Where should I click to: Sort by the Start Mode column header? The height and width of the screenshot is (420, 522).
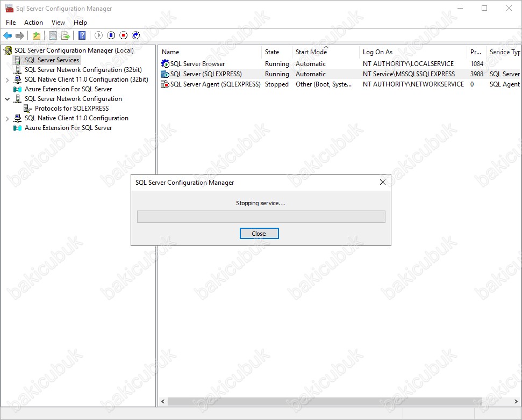pyautogui.click(x=326, y=52)
